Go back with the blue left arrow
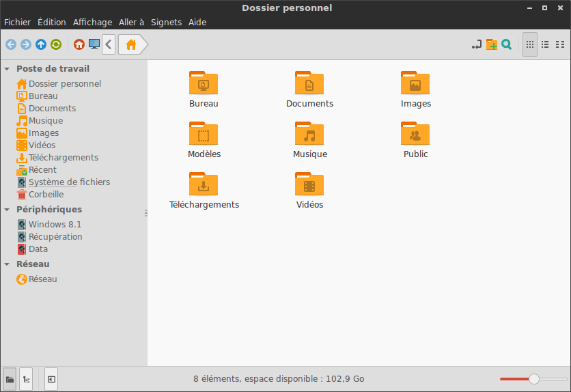The height and width of the screenshot is (392, 571). coord(11,44)
